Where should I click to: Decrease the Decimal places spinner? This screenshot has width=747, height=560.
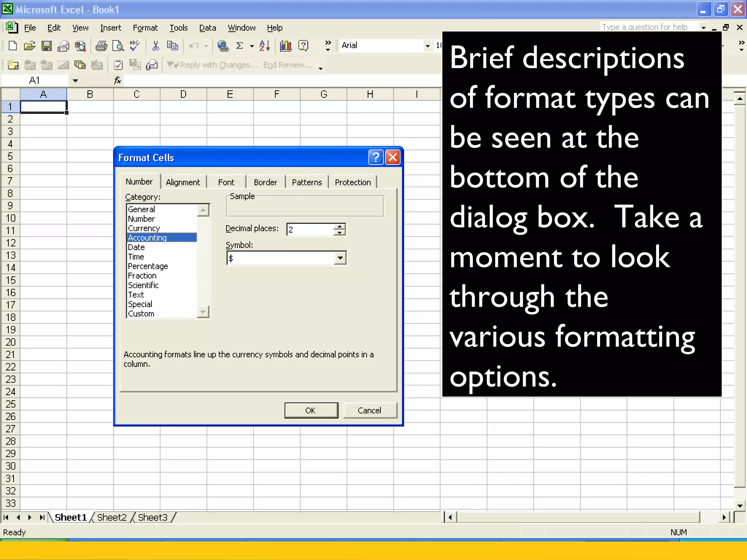[x=340, y=233]
